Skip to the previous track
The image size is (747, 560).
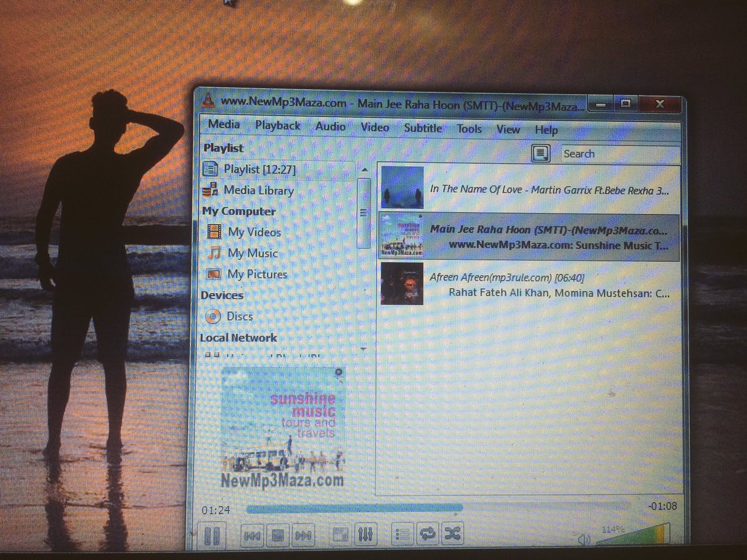(252, 535)
